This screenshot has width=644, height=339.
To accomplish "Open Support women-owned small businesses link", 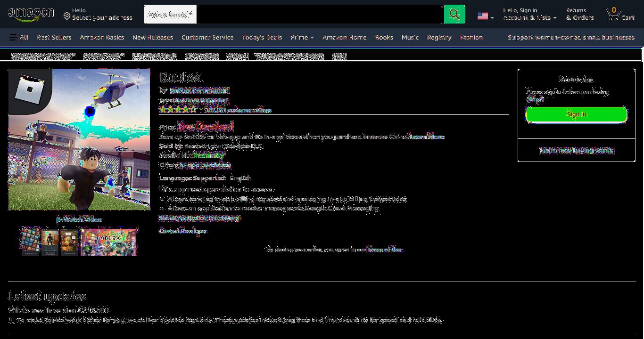I will (571, 37).
